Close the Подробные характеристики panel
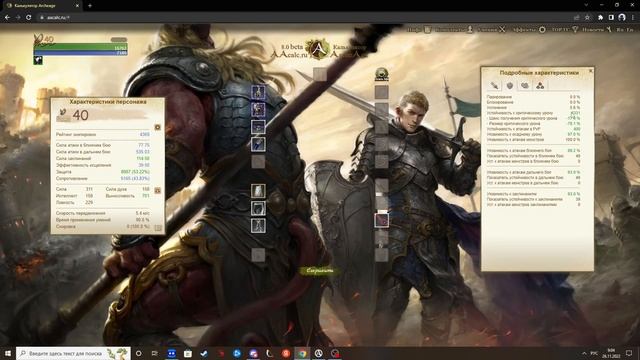Image resolution: width=640 pixels, height=360 pixels. 590,71
